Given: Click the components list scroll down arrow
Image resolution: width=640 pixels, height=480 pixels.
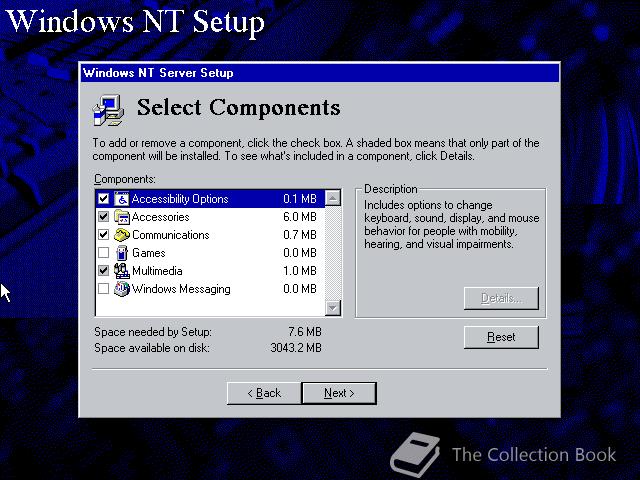Looking at the screenshot, I should click(333, 307).
